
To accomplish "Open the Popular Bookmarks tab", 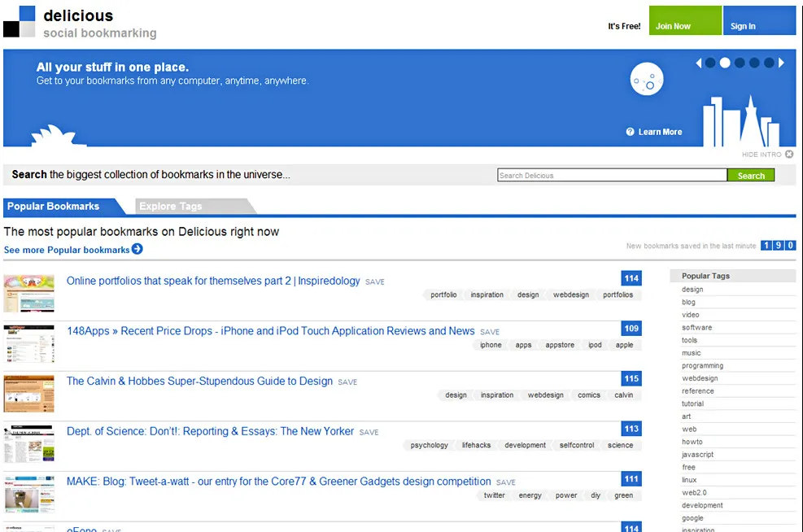I will click(54, 207).
